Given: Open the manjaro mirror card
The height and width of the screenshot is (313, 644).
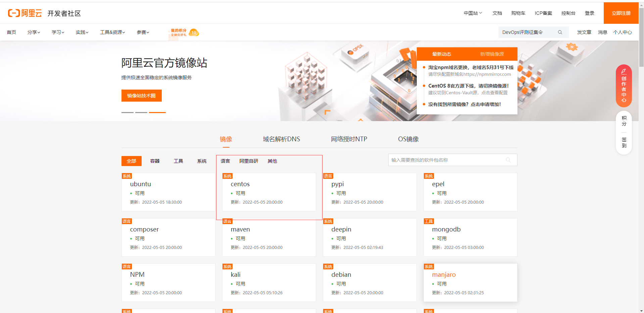Looking at the screenshot, I should pyautogui.click(x=470, y=282).
